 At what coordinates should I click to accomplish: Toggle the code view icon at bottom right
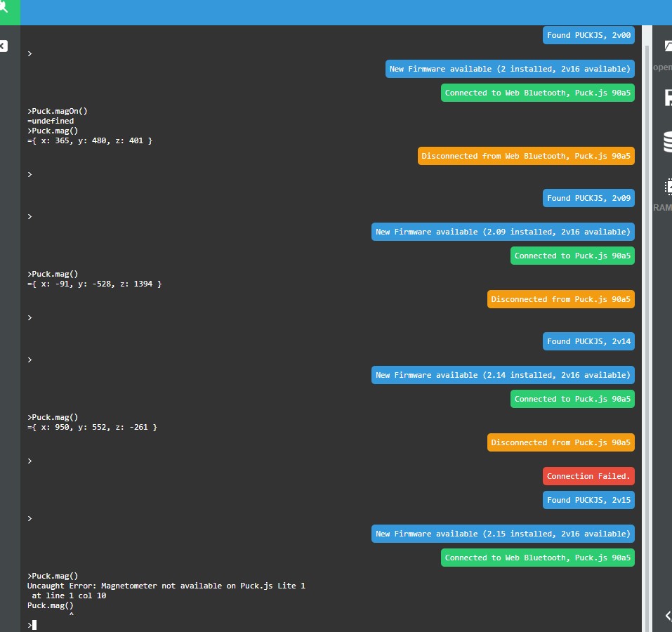pyautogui.click(x=667, y=616)
